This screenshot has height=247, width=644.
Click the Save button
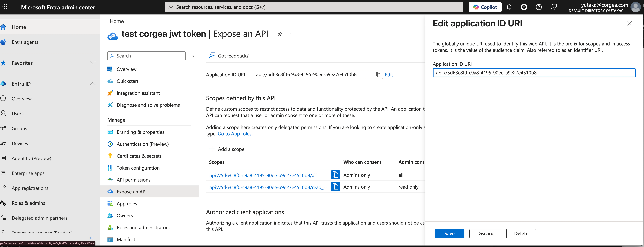[449, 233]
